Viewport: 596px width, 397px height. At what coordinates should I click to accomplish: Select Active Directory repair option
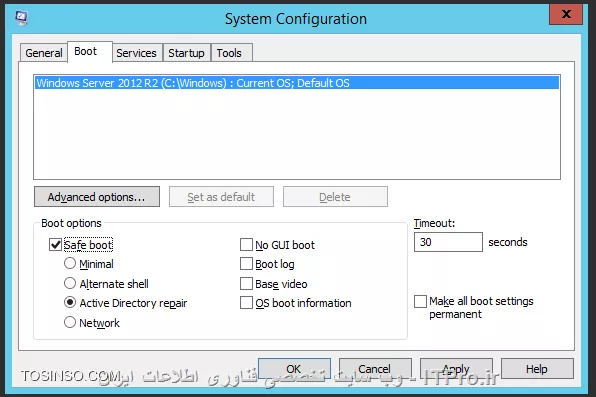(70, 302)
